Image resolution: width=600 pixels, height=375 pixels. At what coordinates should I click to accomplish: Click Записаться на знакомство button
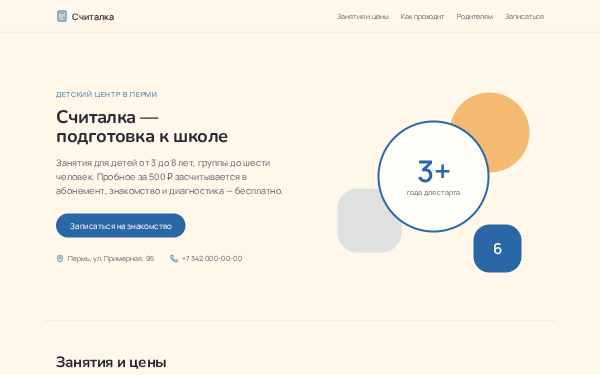pos(121,226)
